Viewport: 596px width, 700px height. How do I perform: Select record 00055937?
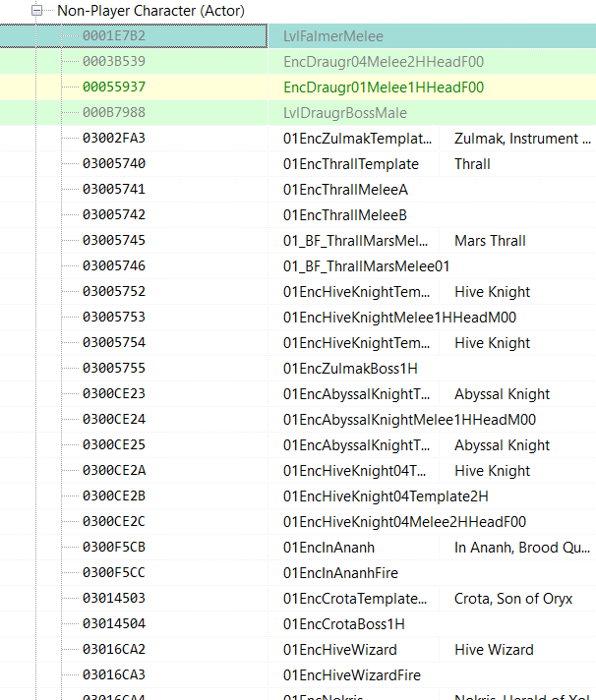coord(114,87)
